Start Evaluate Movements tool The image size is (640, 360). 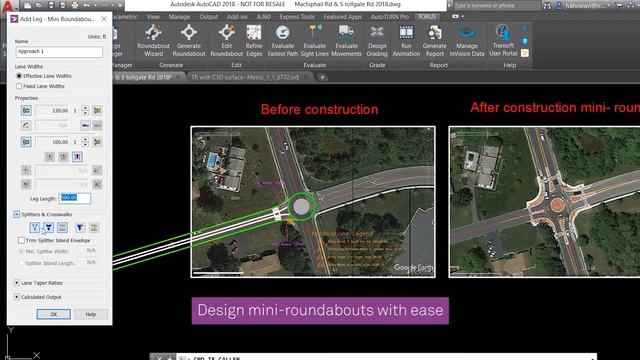coord(346,40)
